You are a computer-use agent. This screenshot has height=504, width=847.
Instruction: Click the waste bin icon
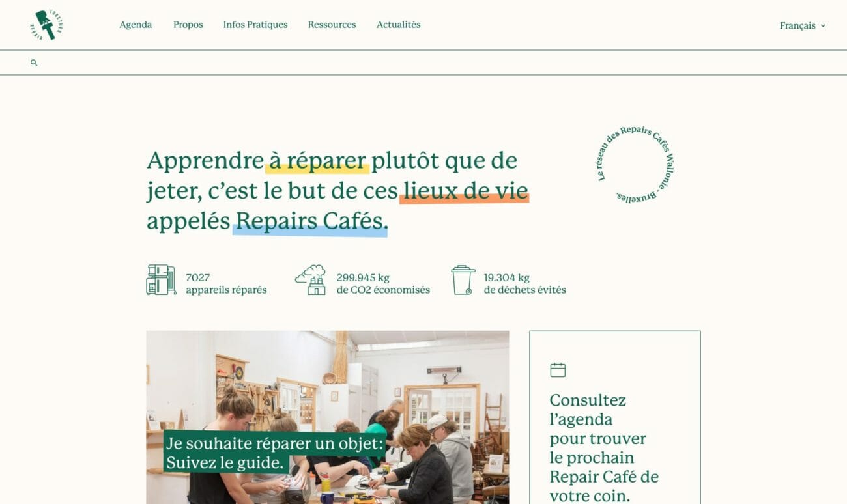point(463,280)
